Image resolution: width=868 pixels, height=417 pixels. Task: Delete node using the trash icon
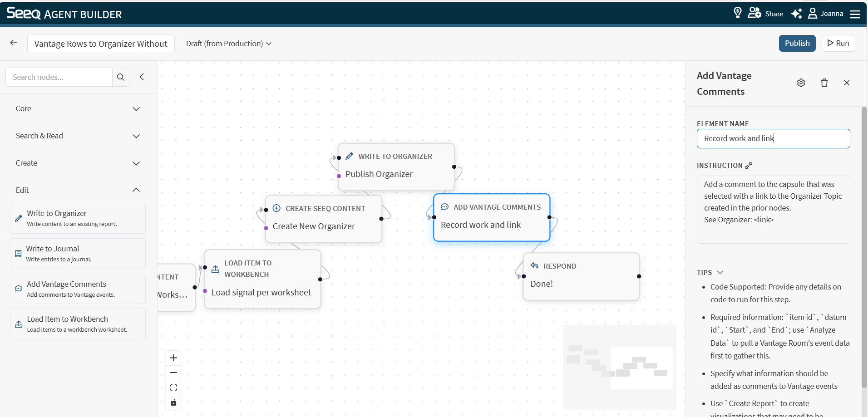tap(824, 83)
